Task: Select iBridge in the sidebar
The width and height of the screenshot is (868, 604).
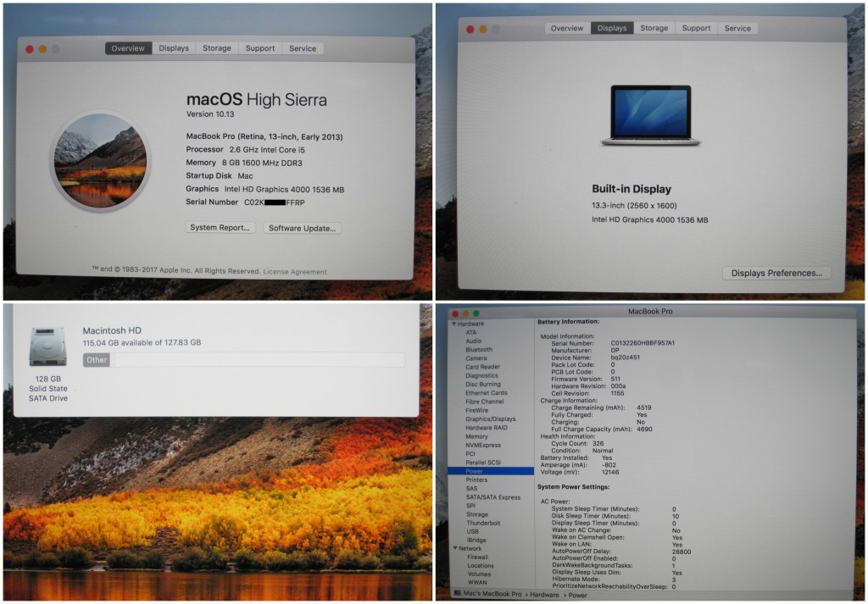Action: click(x=476, y=540)
